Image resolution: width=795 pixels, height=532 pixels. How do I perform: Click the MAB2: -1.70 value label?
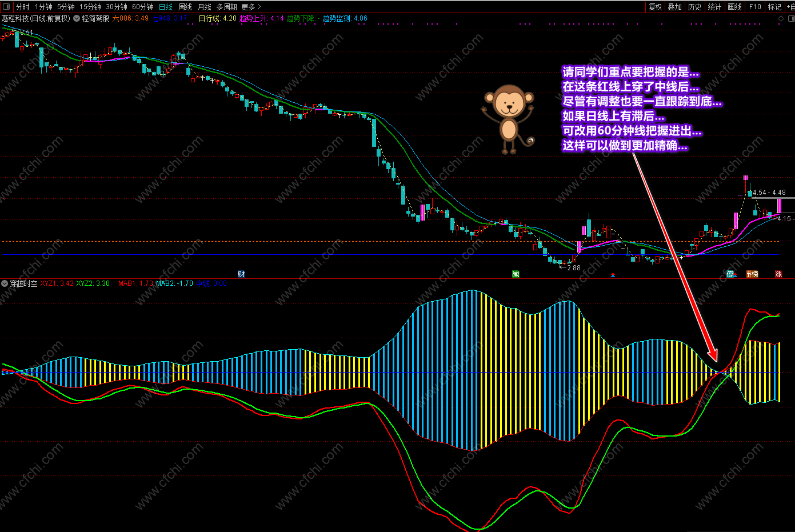pos(174,283)
